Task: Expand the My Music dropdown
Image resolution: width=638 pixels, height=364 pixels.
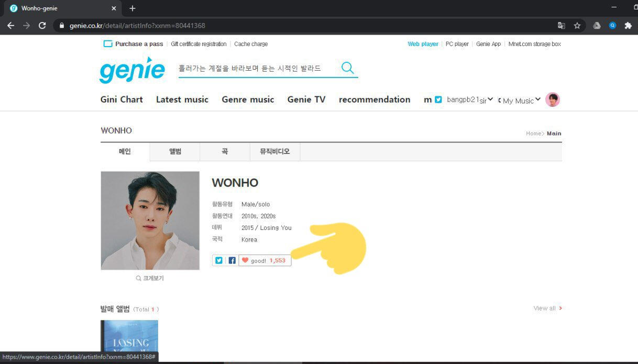Action: click(x=521, y=101)
